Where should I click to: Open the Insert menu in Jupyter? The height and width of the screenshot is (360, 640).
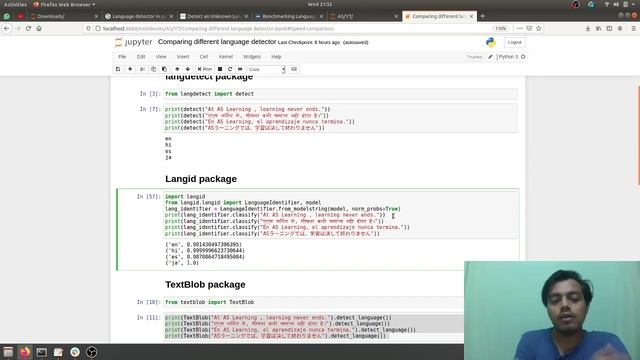pos(183,57)
